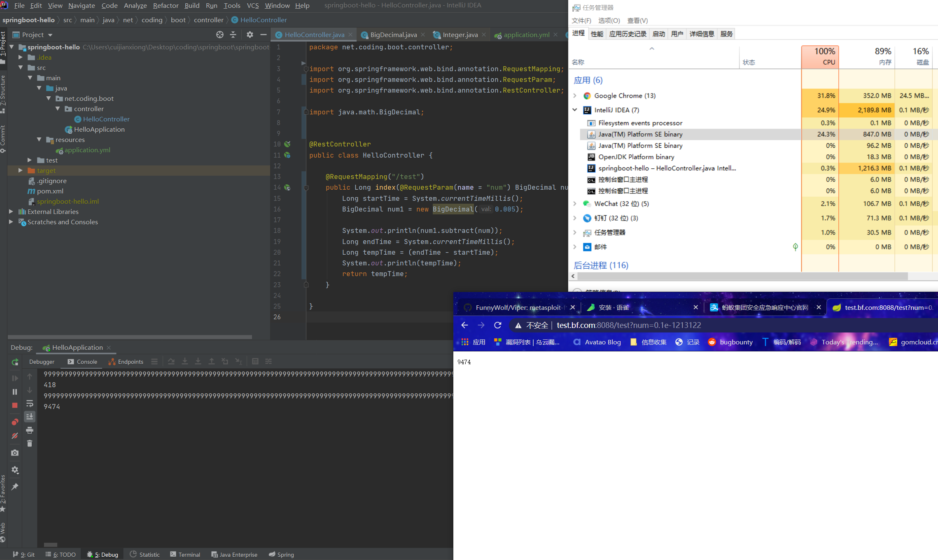Open Avatao Blog bookmark
938x560 pixels.
[x=597, y=342]
